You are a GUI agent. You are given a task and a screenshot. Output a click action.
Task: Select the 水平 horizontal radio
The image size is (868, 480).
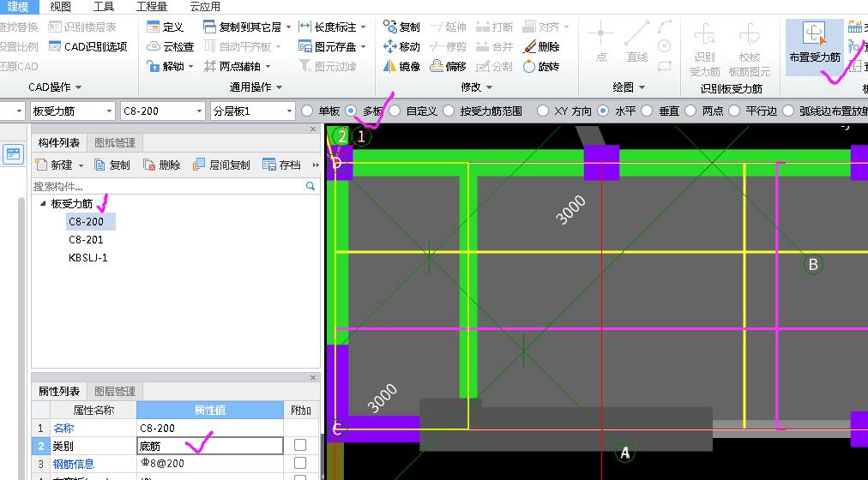click(603, 111)
